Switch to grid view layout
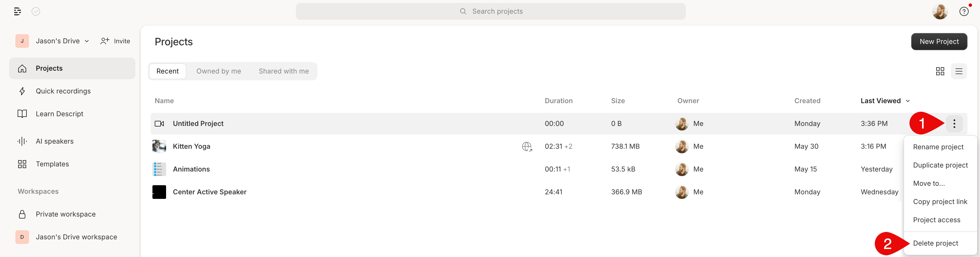The height and width of the screenshot is (257, 980). click(940, 71)
